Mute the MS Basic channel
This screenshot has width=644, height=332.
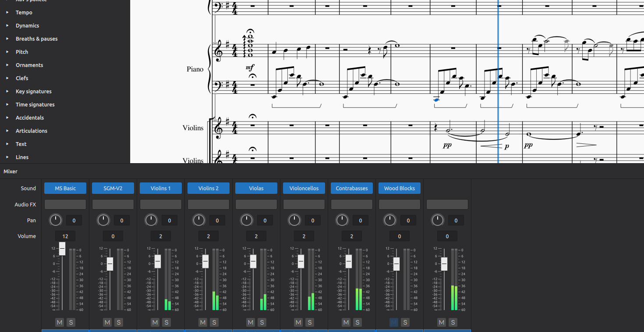point(59,322)
